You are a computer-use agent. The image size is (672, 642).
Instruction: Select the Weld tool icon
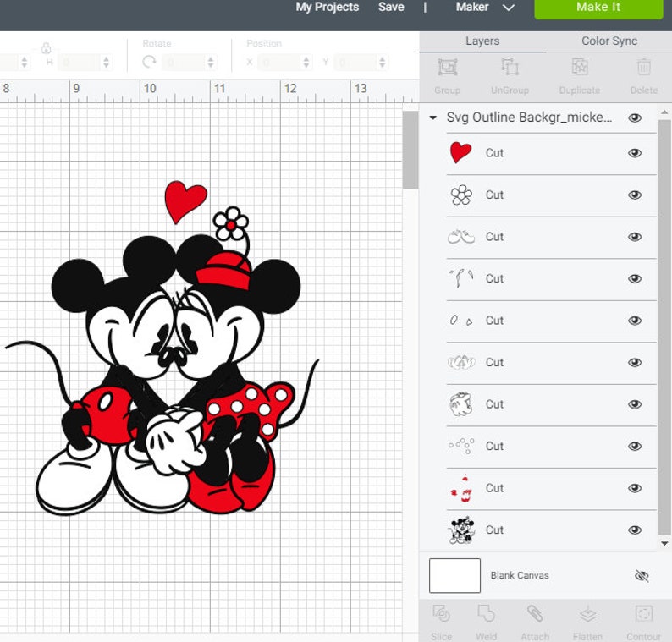(486, 613)
